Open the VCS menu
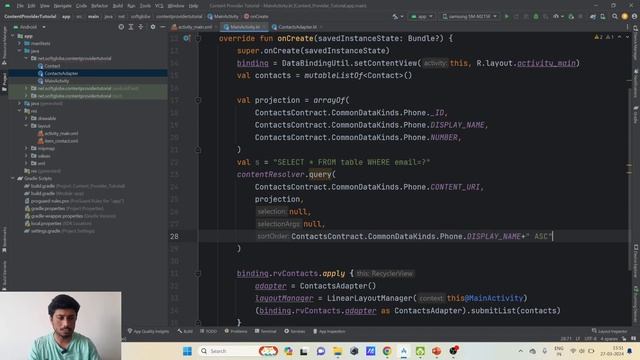The height and width of the screenshot is (360, 640). pos(159,6)
